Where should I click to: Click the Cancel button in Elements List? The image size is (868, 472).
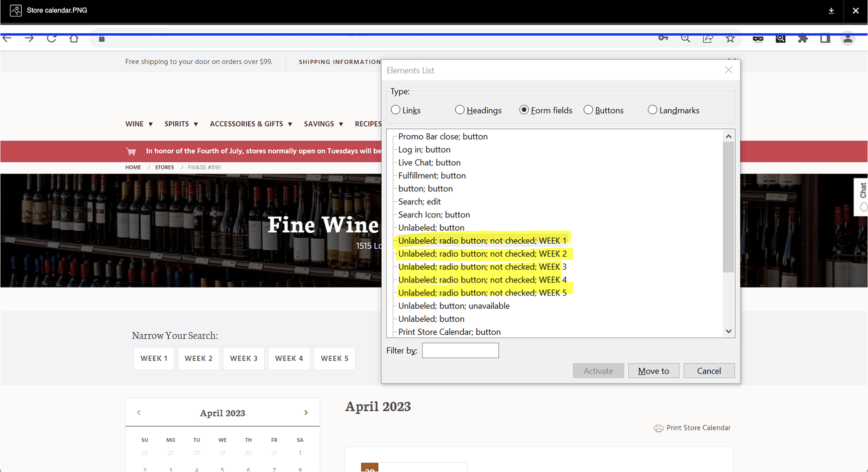coord(709,371)
